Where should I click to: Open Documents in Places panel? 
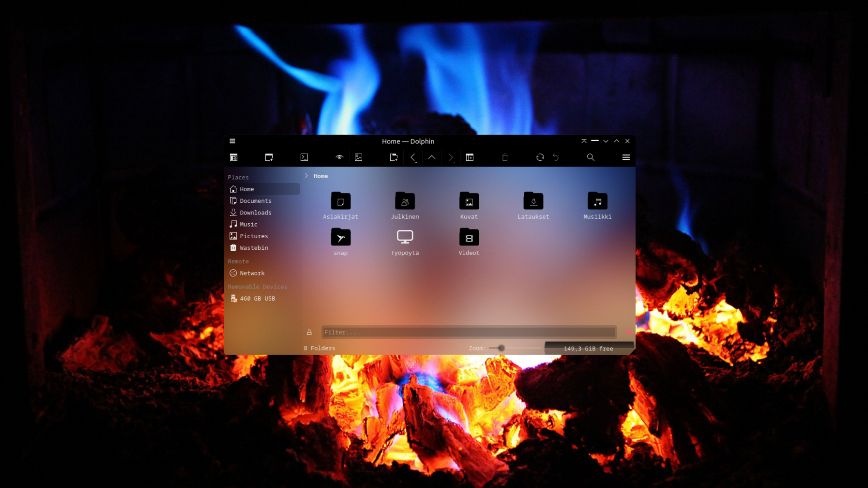[x=264, y=201]
